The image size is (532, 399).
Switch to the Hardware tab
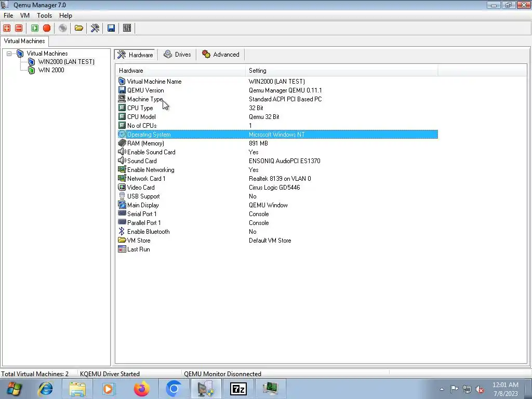pyautogui.click(x=135, y=55)
